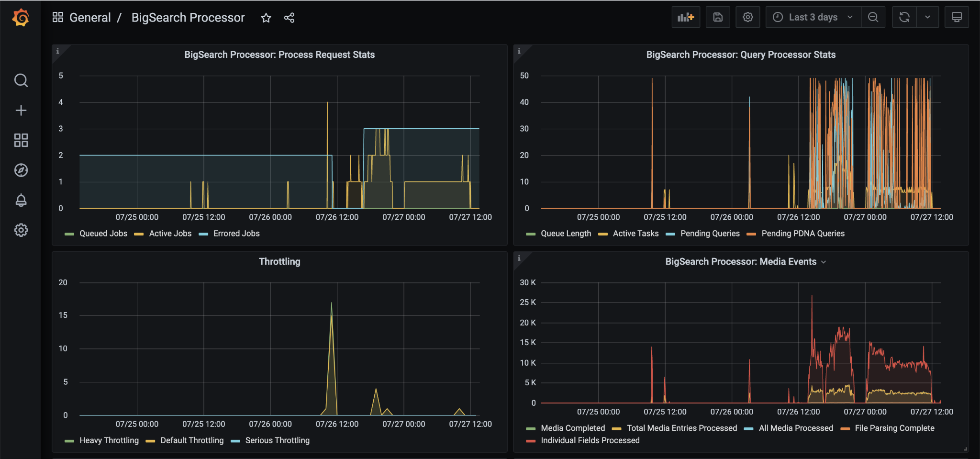
Task: Toggle the Default Throttling legend series
Action: tap(192, 440)
